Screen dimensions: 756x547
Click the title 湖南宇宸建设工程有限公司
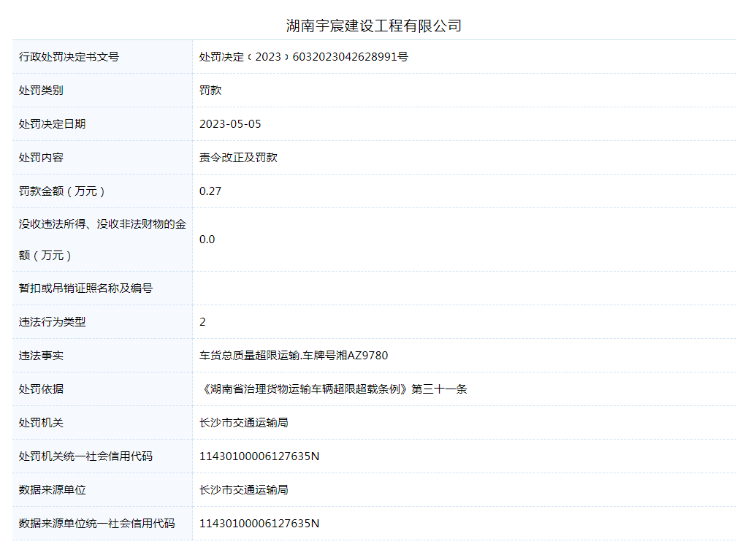click(374, 26)
